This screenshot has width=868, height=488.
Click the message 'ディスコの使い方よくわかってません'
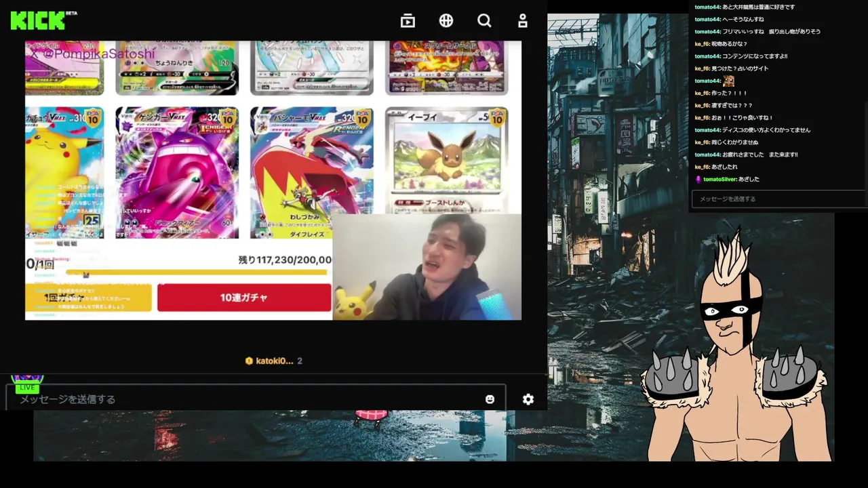766,129
